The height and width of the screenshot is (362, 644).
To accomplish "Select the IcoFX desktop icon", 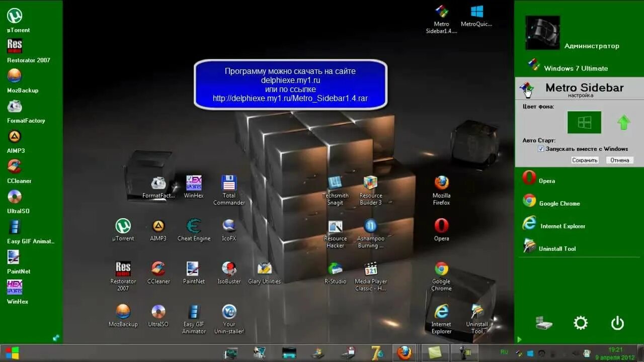I will click(229, 230).
